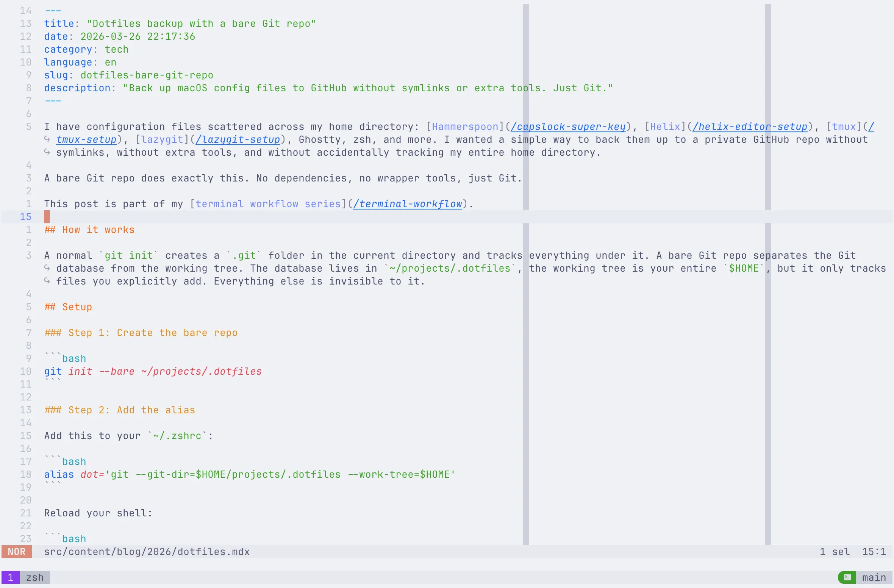Follow the /terminal-workflow link
The width and height of the screenshot is (894, 588).
[x=407, y=204]
